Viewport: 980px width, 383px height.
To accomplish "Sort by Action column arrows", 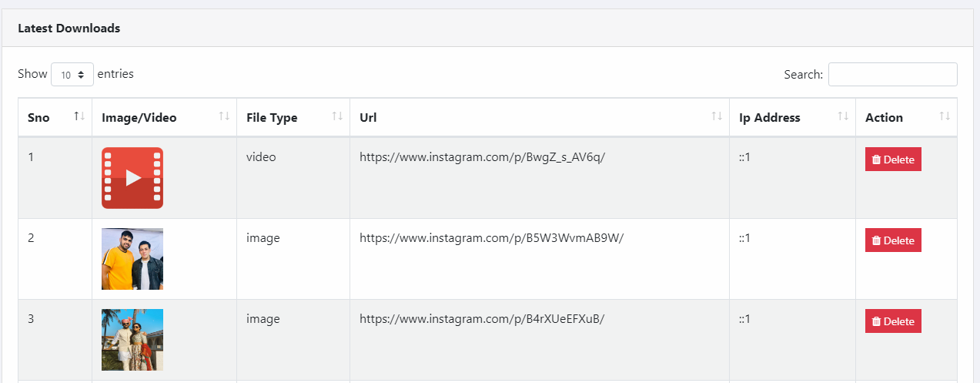I will click(x=945, y=116).
